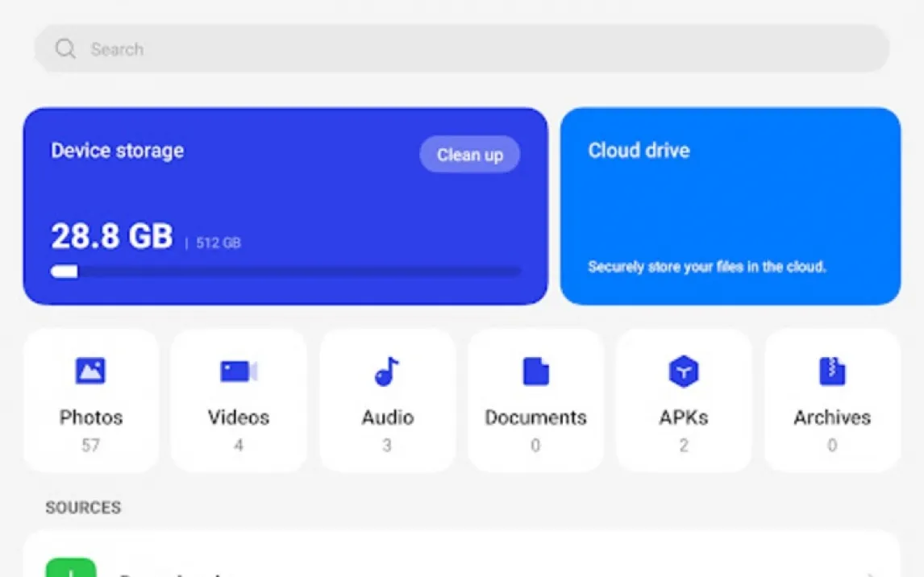Open the APKs hexagon icon
924x577 pixels.
point(684,372)
